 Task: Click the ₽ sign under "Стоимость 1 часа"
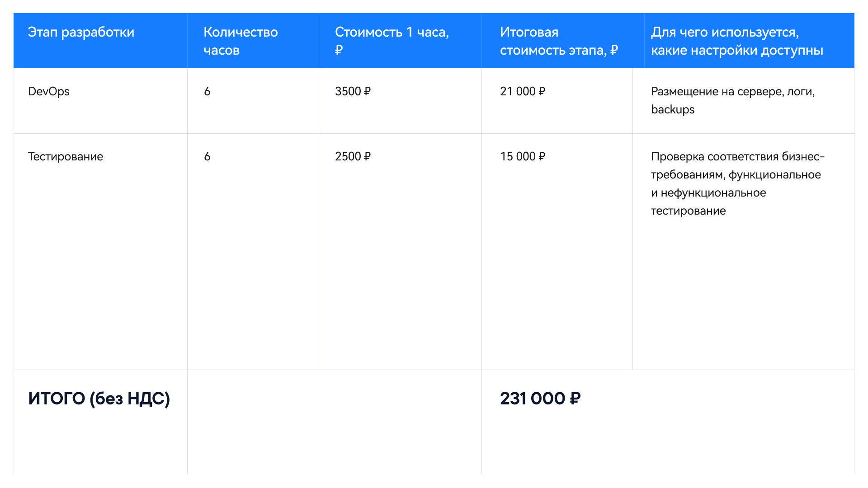click(339, 50)
